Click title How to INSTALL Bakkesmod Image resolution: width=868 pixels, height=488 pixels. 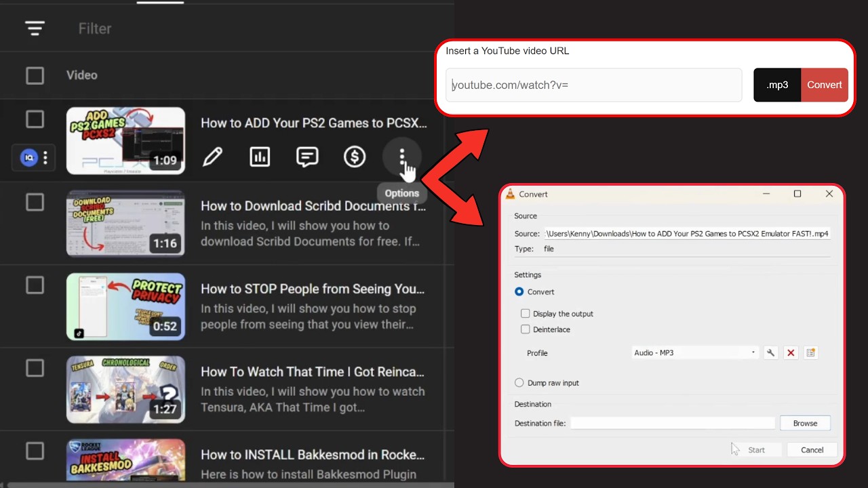(313, 455)
